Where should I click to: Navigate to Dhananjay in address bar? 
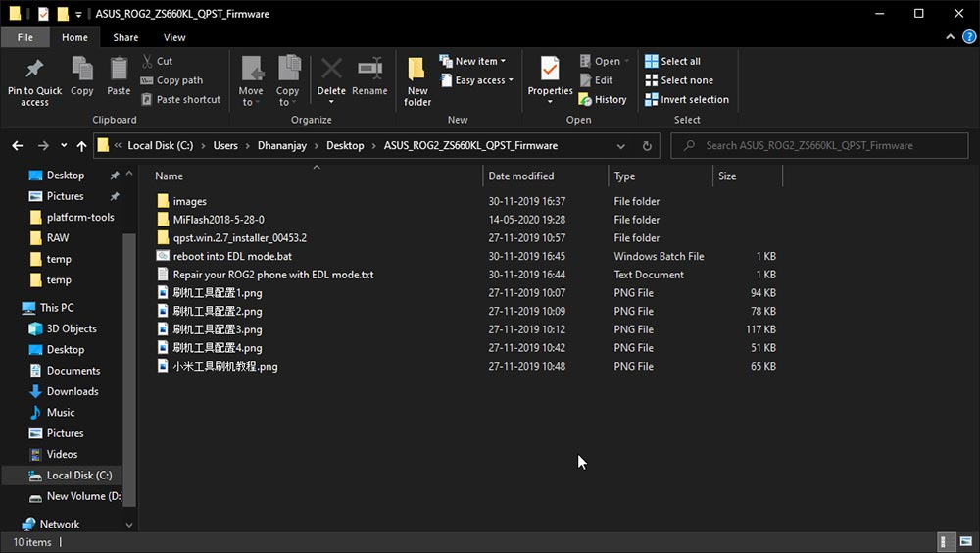click(282, 146)
